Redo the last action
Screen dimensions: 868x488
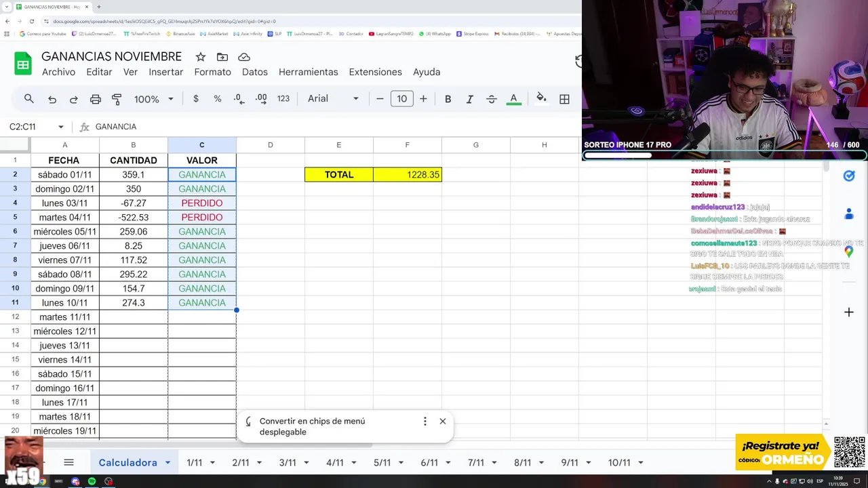pos(74,99)
